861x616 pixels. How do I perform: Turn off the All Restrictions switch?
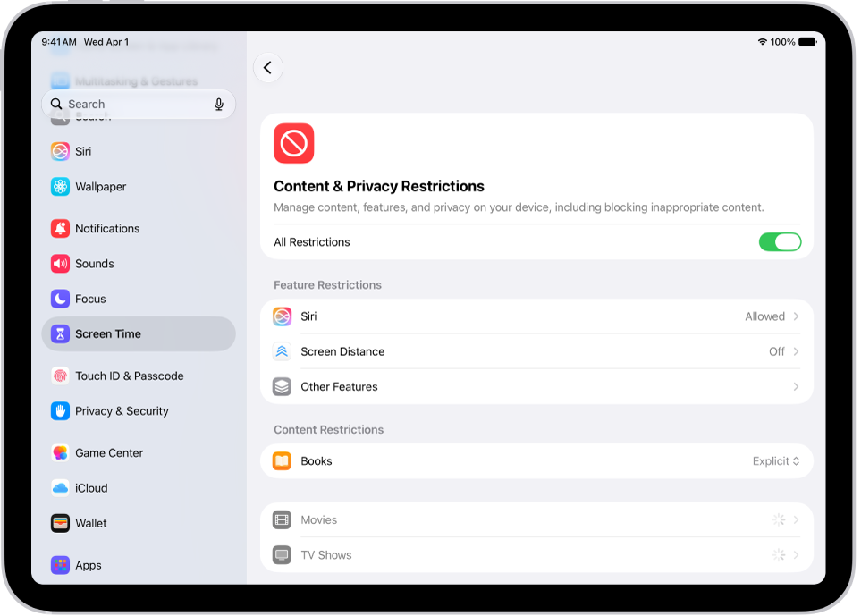(x=780, y=242)
